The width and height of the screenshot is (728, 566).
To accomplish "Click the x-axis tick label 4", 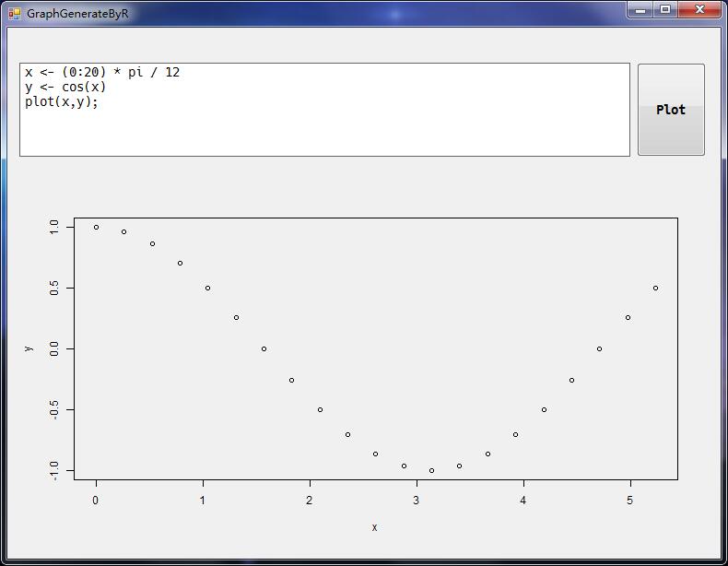I will pos(523,501).
